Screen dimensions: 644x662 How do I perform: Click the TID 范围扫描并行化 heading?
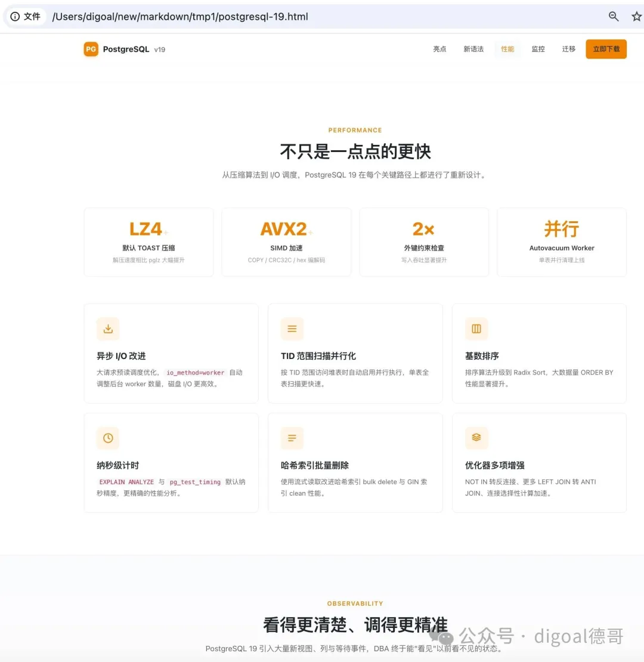(318, 356)
